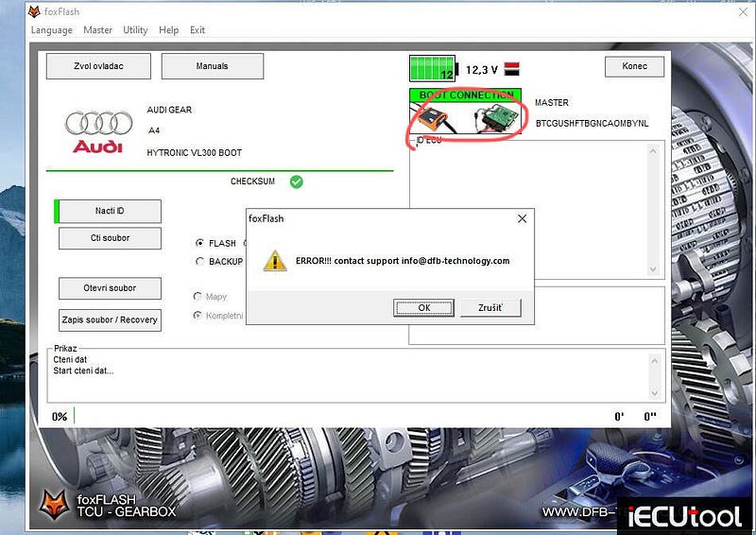This screenshot has height=535, width=756.
Task: Open the Utility menu
Action: [135, 30]
